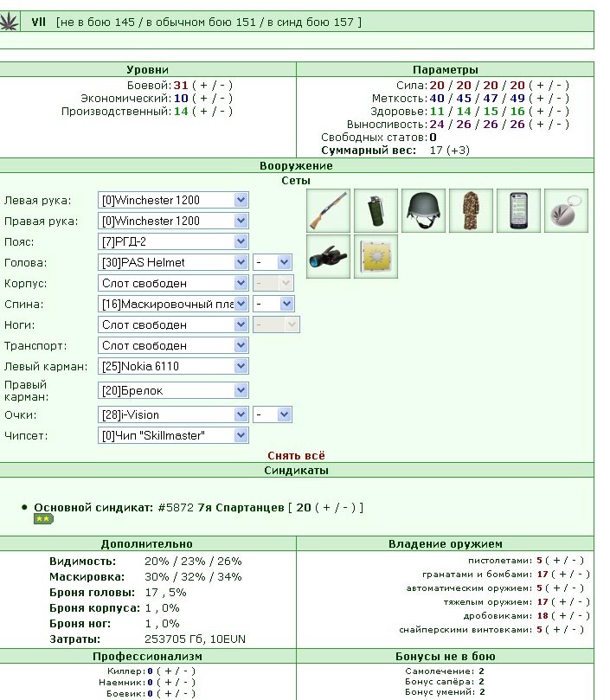
Task: Decrease Производственный level with minus
Action: point(222,111)
